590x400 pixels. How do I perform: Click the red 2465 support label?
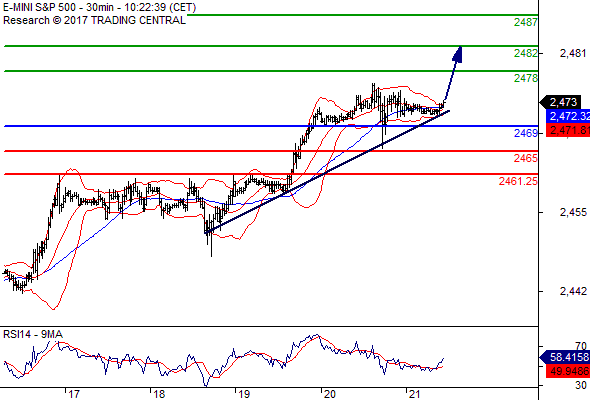pos(526,158)
